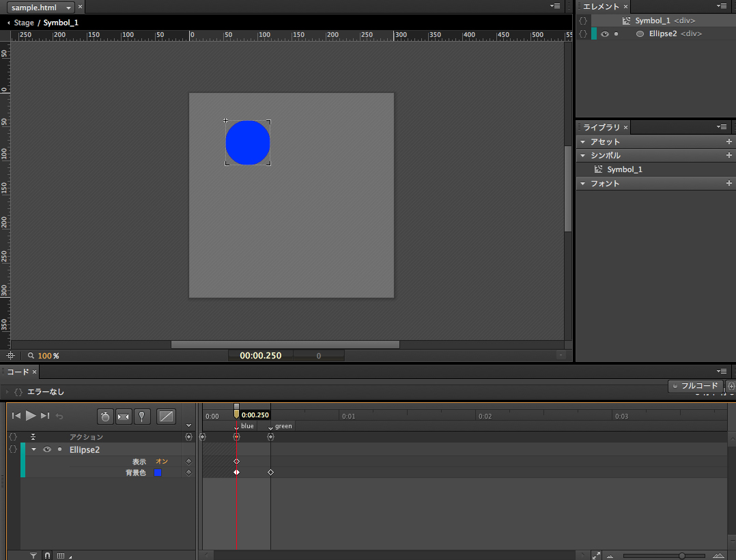Viewport: 736px width, 560px height.
Task: Click Symbol_1 in breadcrumb
Action: coord(61,23)
